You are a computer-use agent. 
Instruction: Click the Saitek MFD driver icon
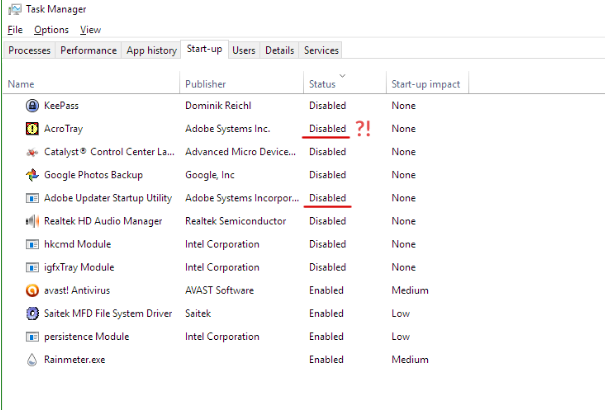[x=32, y=313]
